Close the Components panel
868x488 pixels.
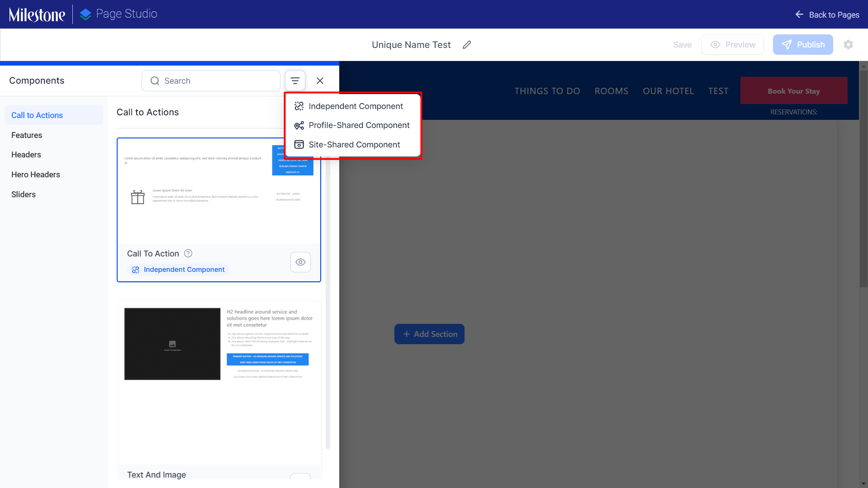(x=320, y=81)
